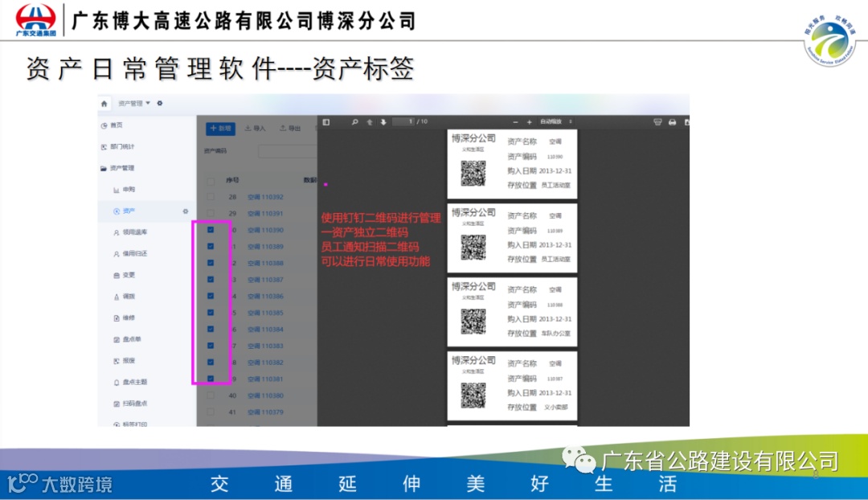Click the blue 新增 button
The image size is (868, 500).
[220, 129]
